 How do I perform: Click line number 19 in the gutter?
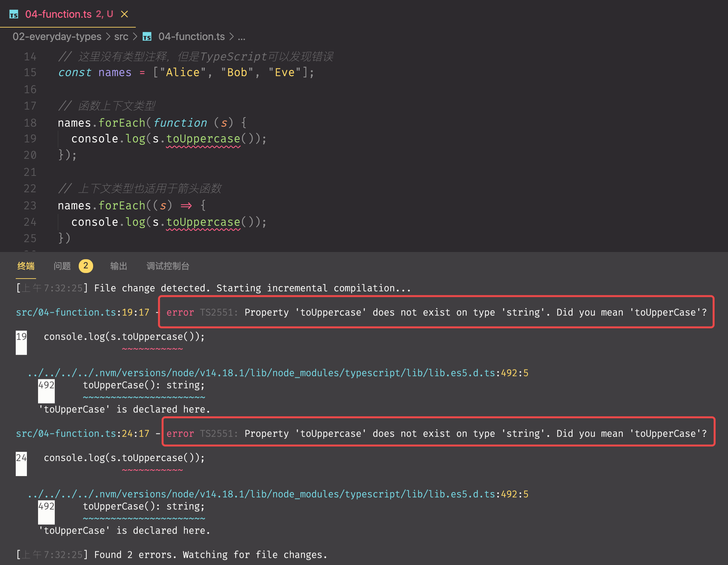pos(30,138)
